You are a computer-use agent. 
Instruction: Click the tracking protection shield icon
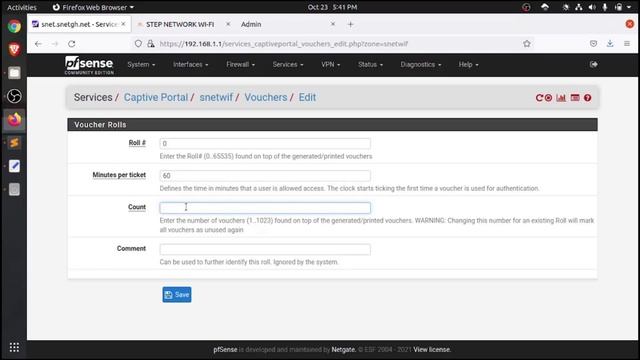point(138,44)
